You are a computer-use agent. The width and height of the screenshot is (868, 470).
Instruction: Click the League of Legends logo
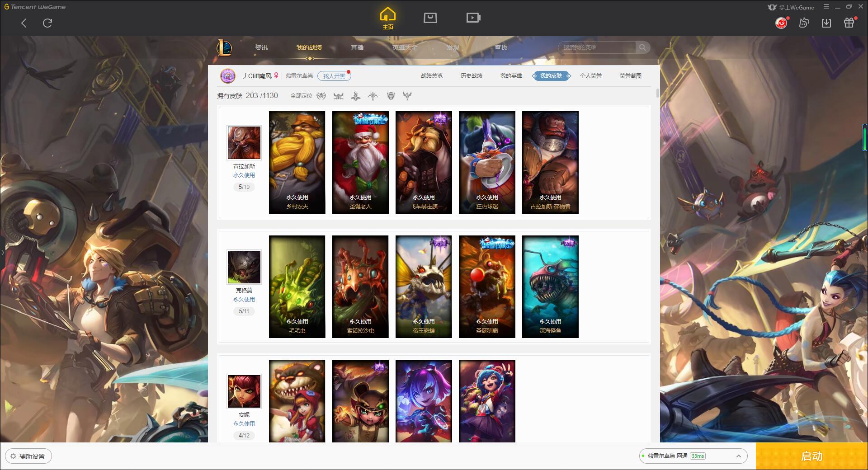pos(224,47)
